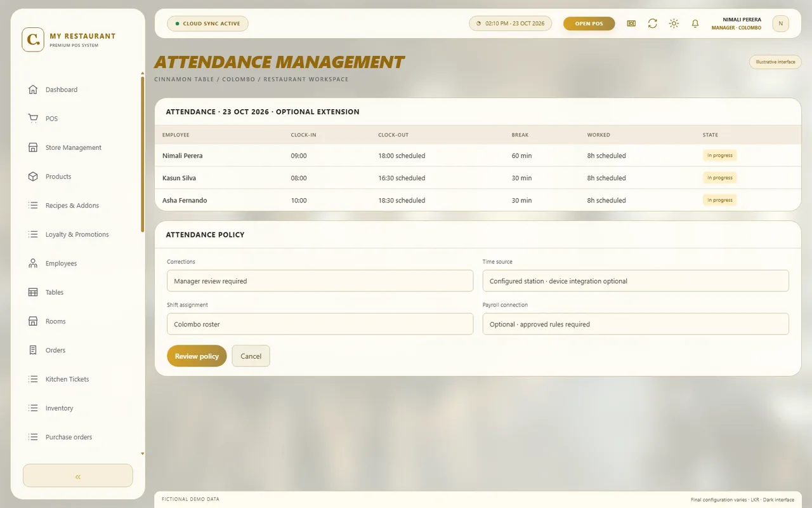The width and height of the screenshot is (812, 508).
Task: Click the Corrections field
Action: click(320, 281)
